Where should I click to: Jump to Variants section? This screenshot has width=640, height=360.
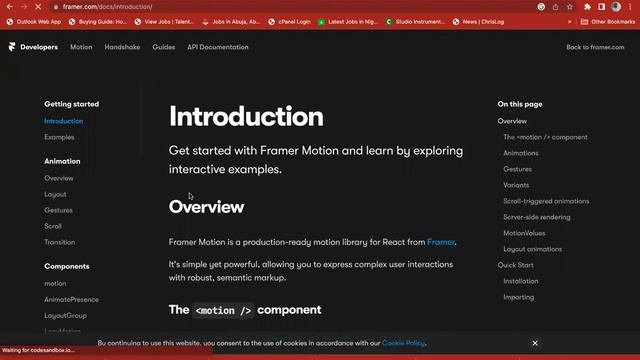516,185
